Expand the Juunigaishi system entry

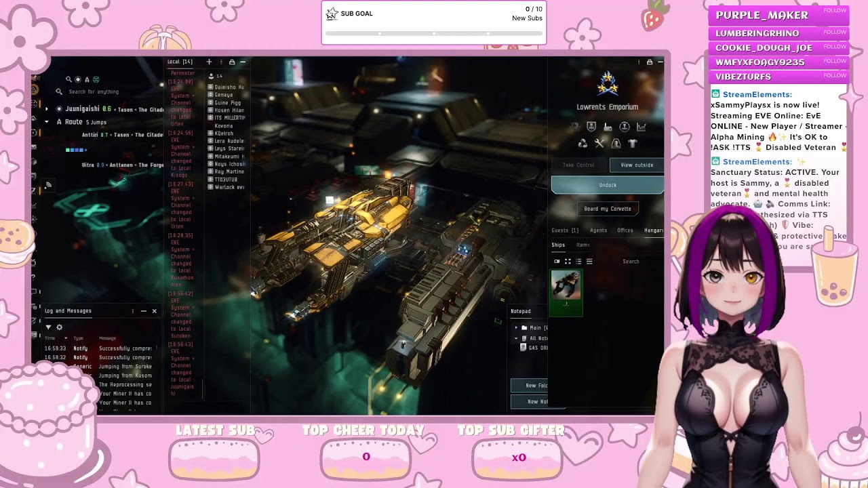pyautogui.click(x=47, y=108)
